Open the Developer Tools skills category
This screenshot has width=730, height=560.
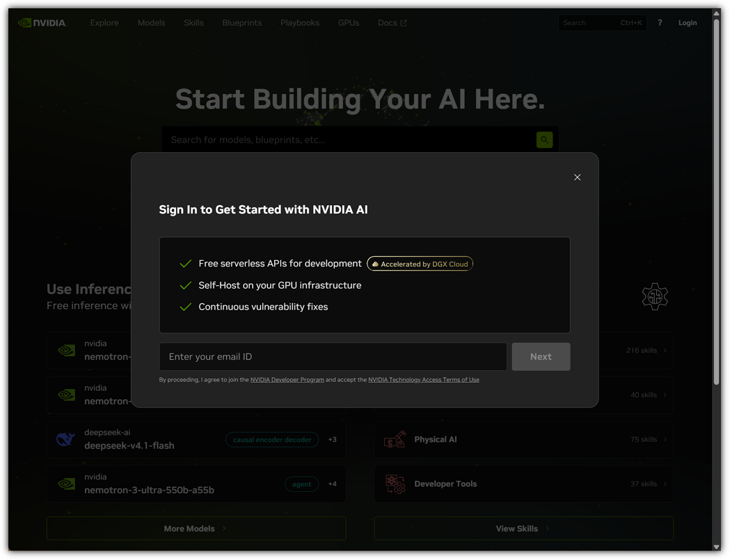[524, 483]
